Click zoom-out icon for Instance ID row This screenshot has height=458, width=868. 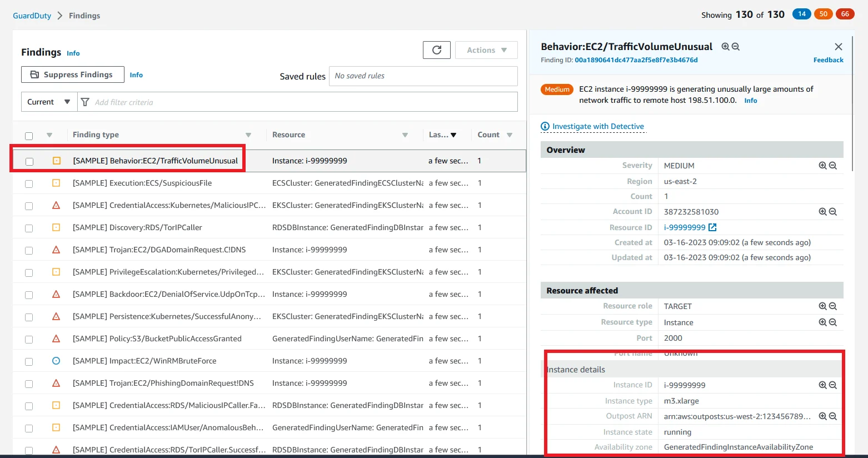coord(832,385)
